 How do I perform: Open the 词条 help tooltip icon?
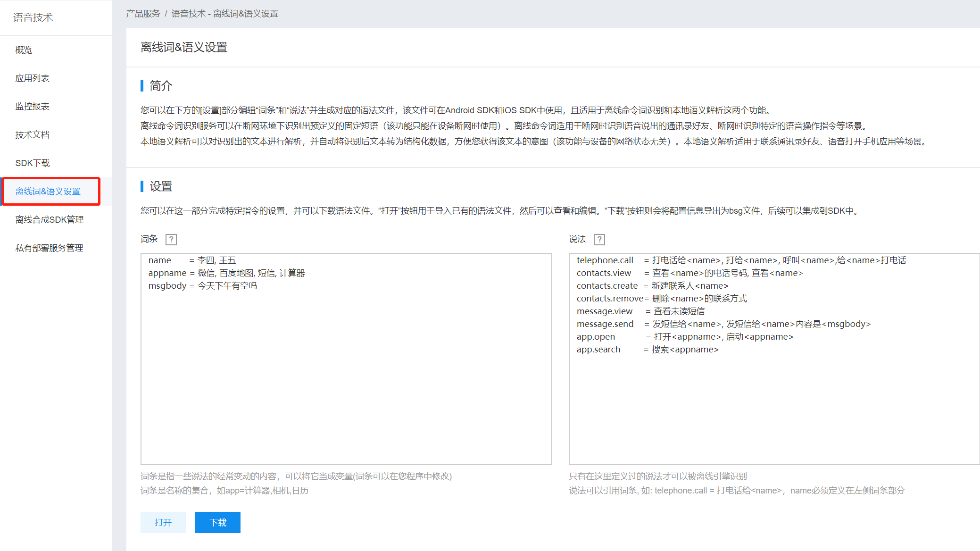click(171, 239)
